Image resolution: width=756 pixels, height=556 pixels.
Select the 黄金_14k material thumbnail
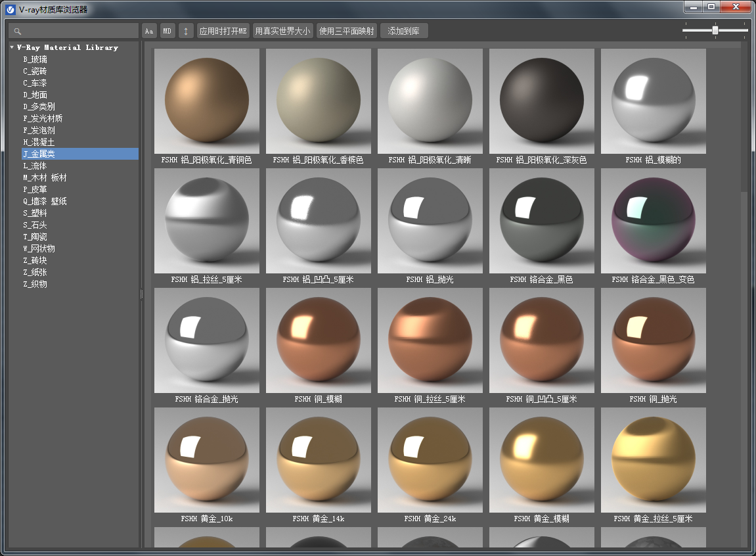click(318, 460)
